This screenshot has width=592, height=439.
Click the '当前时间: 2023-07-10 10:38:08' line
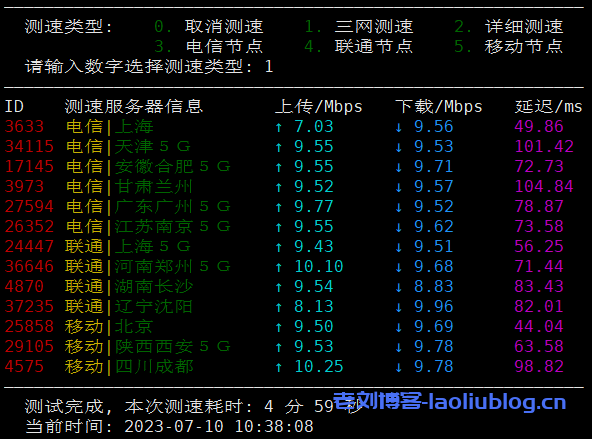pos(169,427)
